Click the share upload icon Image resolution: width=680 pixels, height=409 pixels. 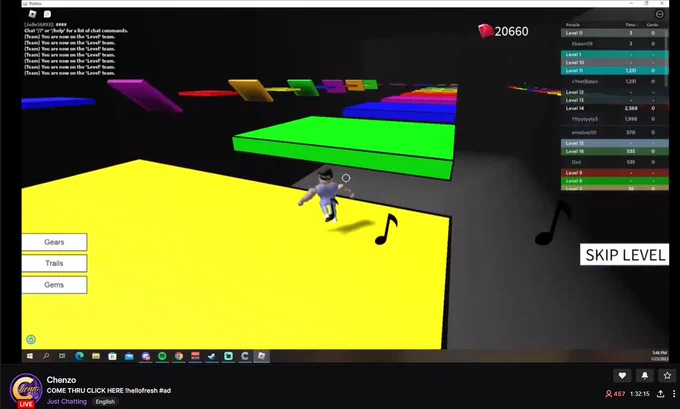pyautogui.click(x=660, y=394)
